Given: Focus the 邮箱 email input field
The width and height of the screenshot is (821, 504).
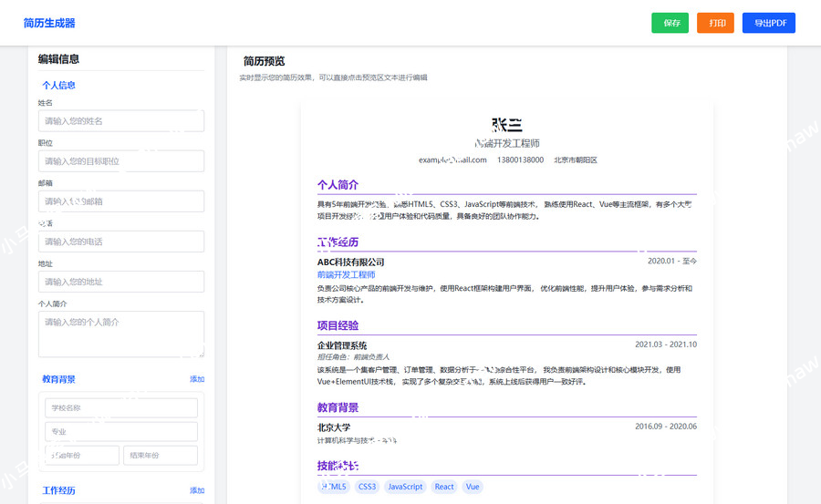Looking at the screenshot, I should pyautogui.click(x=121, y=201).
